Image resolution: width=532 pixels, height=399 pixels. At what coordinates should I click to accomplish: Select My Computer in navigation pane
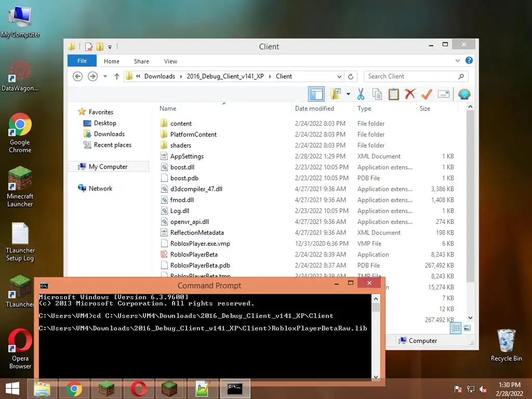coord(108,167)
